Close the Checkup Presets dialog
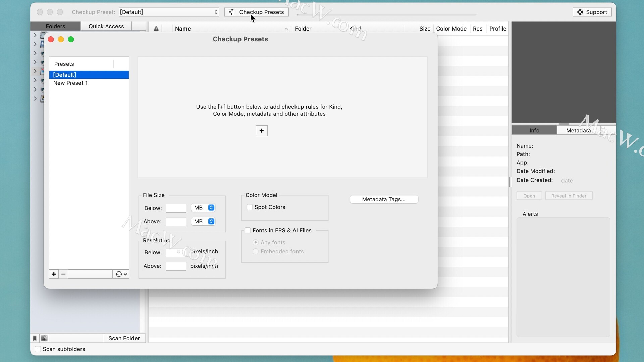 coord(51,39)
